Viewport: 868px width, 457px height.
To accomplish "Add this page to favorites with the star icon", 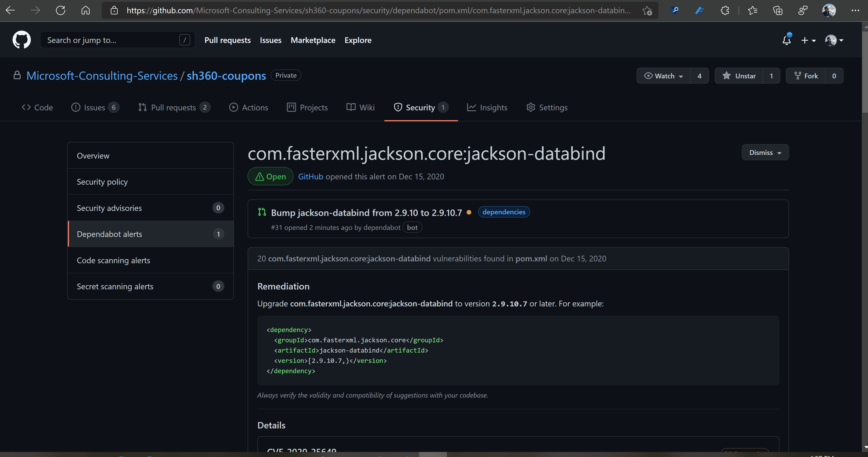I will pos(647,11).
